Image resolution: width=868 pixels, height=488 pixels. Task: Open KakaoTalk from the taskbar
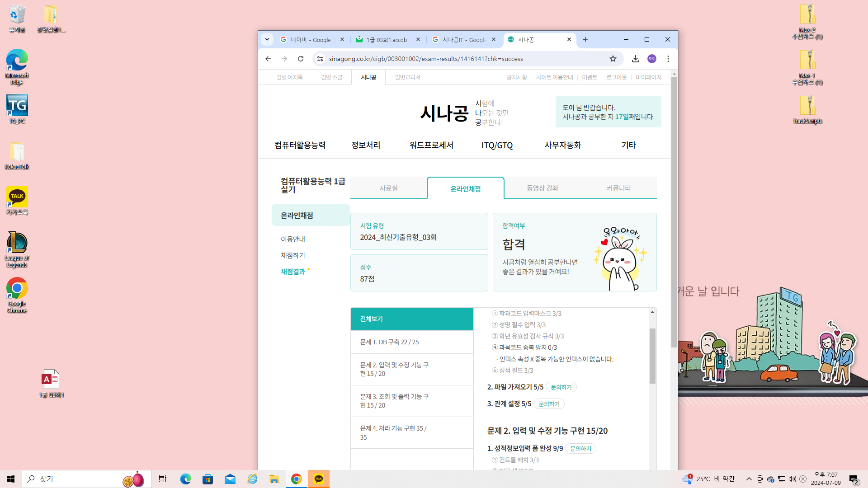(x=319, y=479)
